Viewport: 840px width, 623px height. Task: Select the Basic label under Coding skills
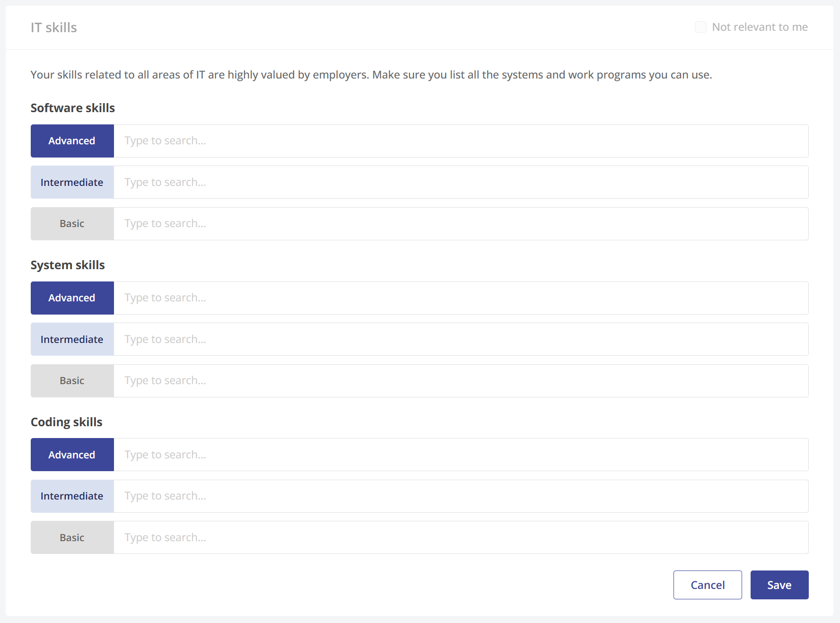(x=72, y=537)
